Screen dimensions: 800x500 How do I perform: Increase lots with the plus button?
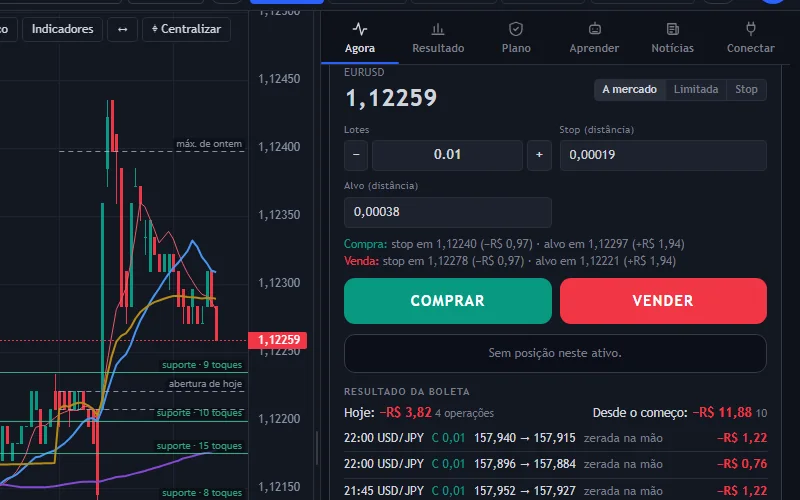[x=539, y=155]
